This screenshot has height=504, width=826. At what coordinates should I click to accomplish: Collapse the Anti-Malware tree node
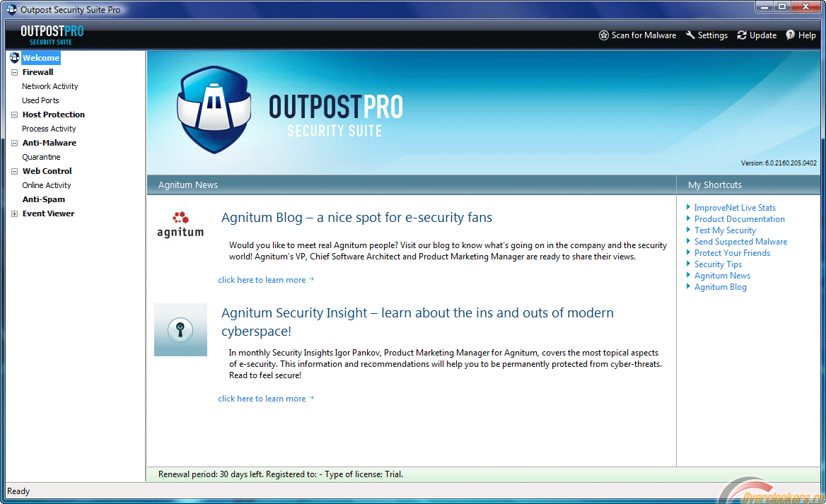[14, 143]
